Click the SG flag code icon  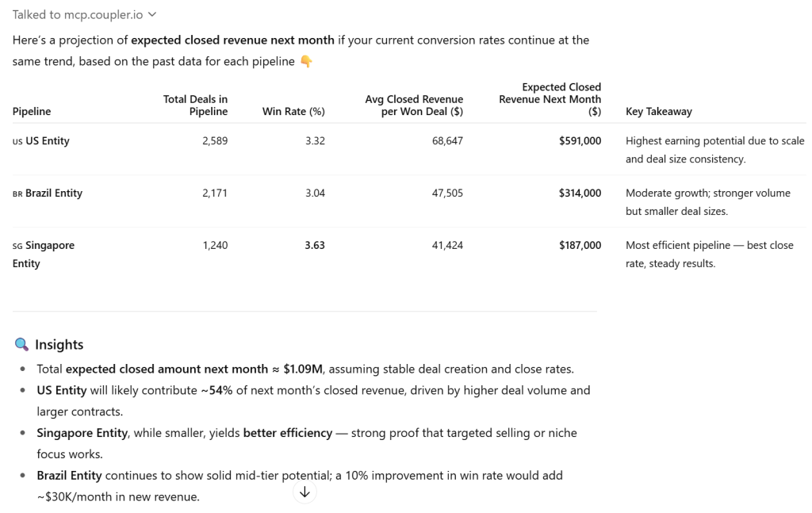pyautogui.click(x=17, y=246)
